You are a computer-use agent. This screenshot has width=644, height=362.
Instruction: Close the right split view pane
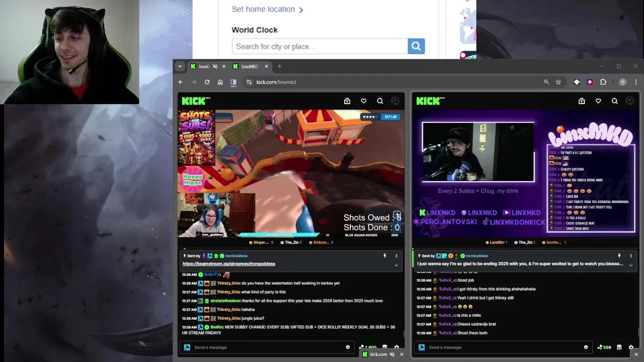tap(636, 354)
